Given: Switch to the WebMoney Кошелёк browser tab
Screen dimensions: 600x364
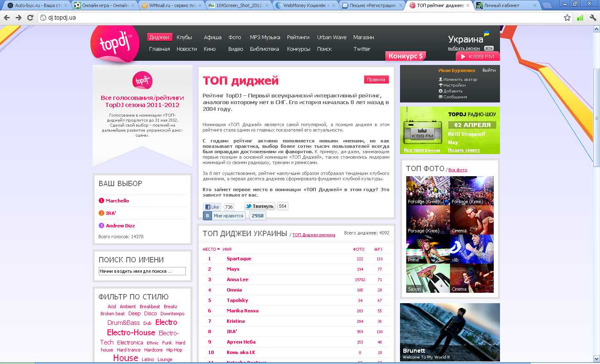Looking at the screenshot, I should pyautogui.click(x=306, y=5).
